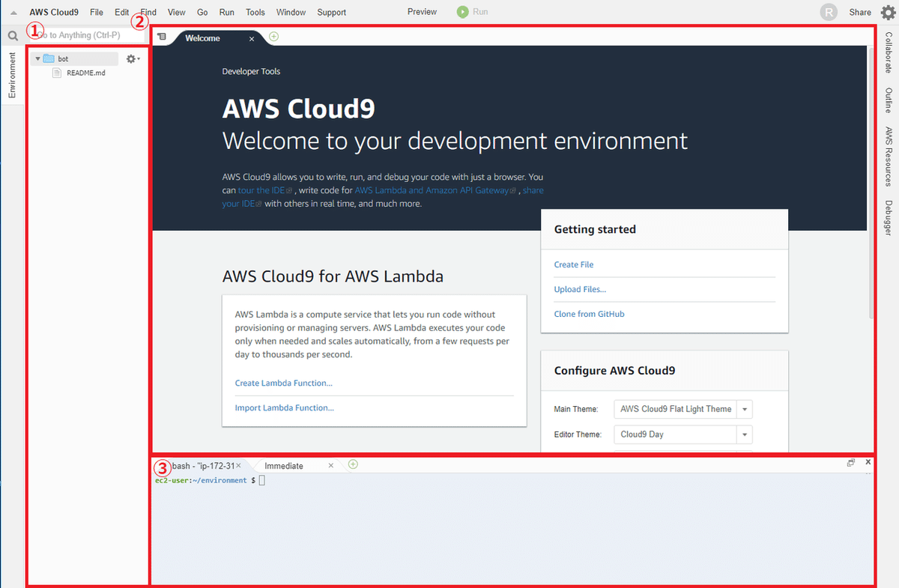
Task: Open the File menu
Action: click(x=96, y=12)
